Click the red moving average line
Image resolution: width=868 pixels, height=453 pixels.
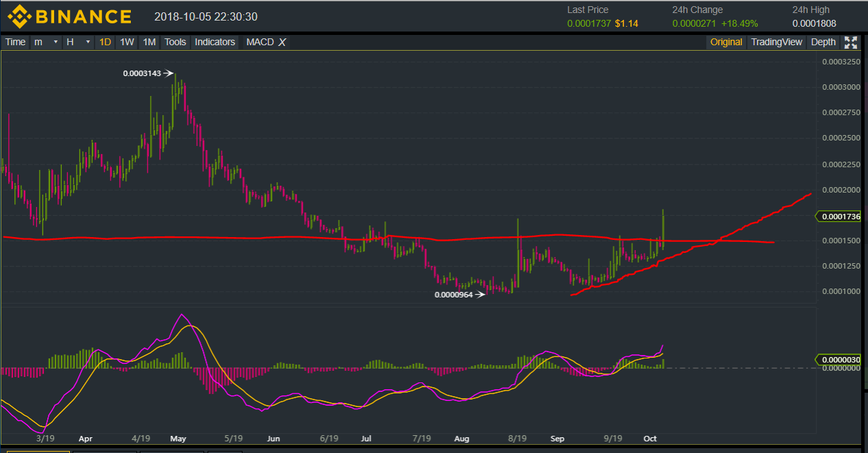(x=206, y=237)
